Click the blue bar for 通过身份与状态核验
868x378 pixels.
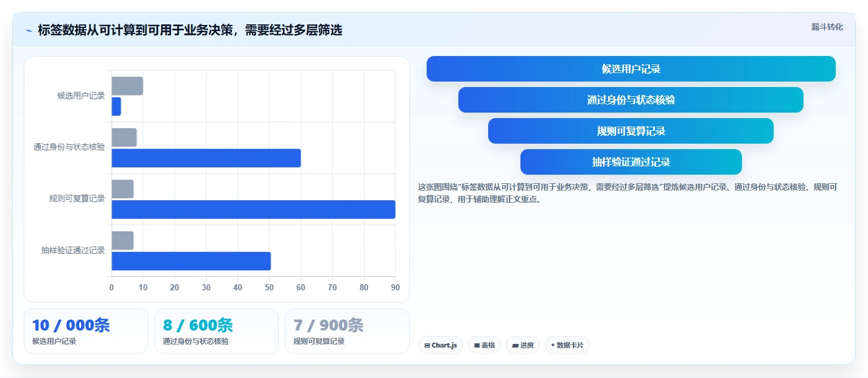tap(206, 158)
